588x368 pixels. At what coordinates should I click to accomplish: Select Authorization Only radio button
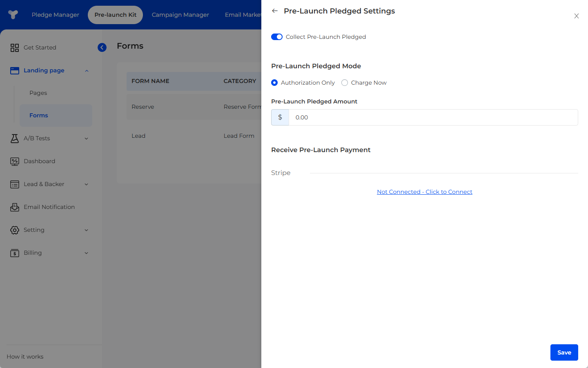274,83
